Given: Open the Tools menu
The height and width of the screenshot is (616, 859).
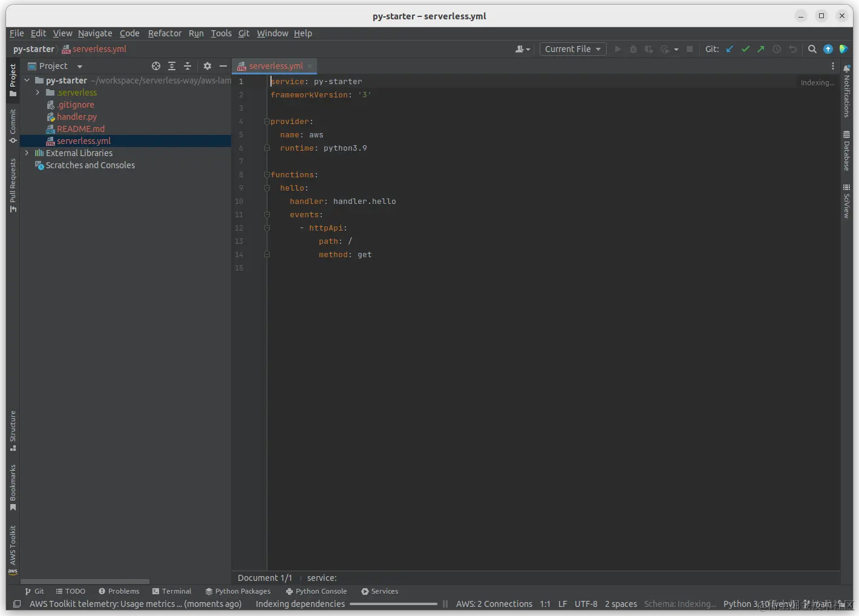Looking at the screenshot, I should point(221,33).
